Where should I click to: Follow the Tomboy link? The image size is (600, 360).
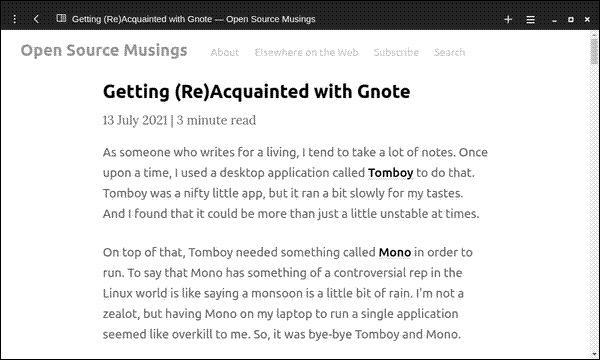tap(391, 173)
